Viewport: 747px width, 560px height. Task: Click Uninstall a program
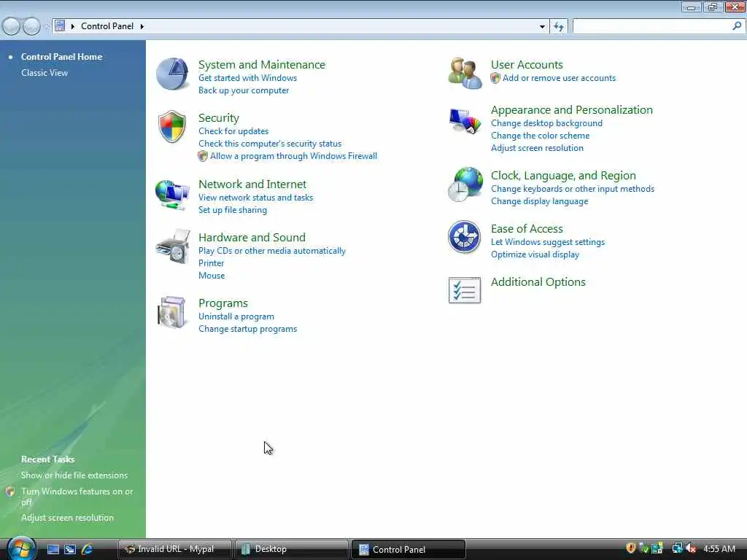(x=236, y=316)
